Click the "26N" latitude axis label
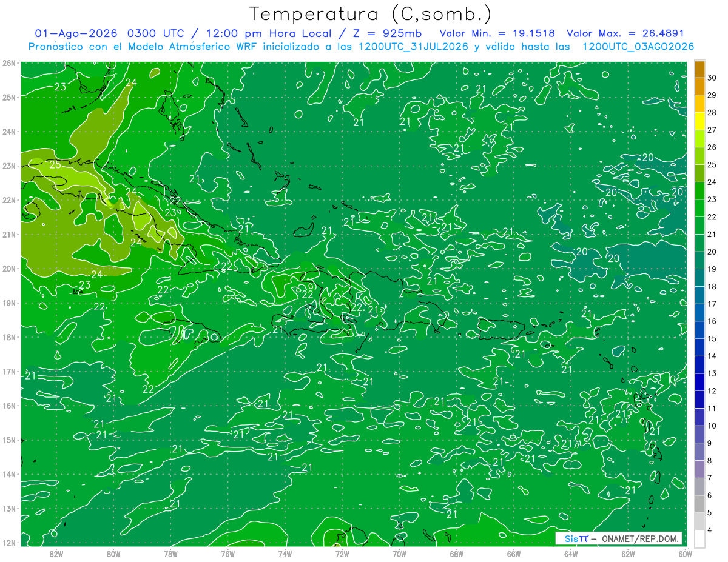Viewport: 728px width, 562px height. [x=9, y=63]
